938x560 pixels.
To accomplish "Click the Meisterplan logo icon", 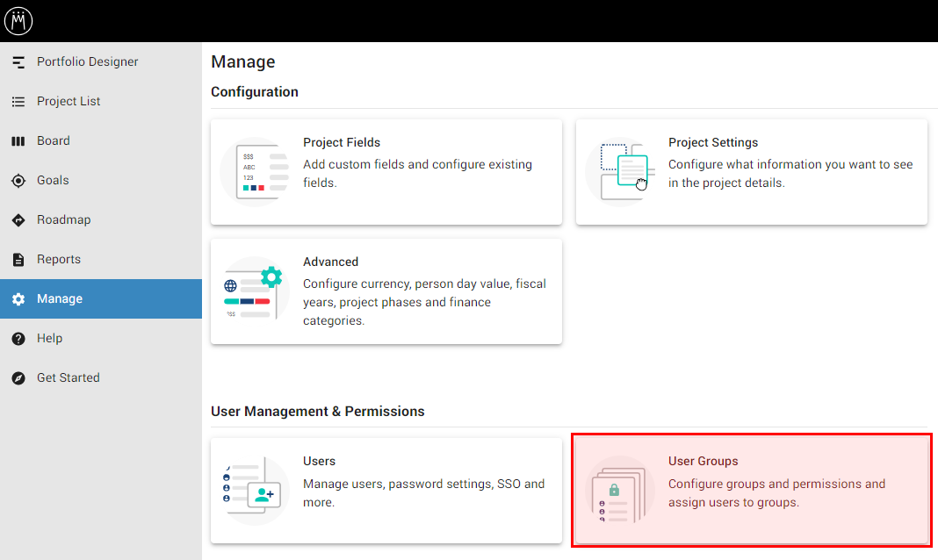I will click(x=18, y=21).
